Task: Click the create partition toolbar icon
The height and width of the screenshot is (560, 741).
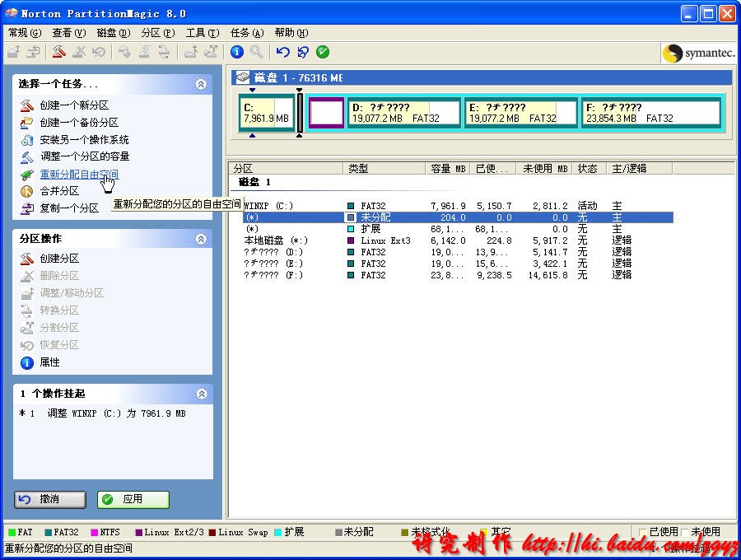Action: point(58,52)
